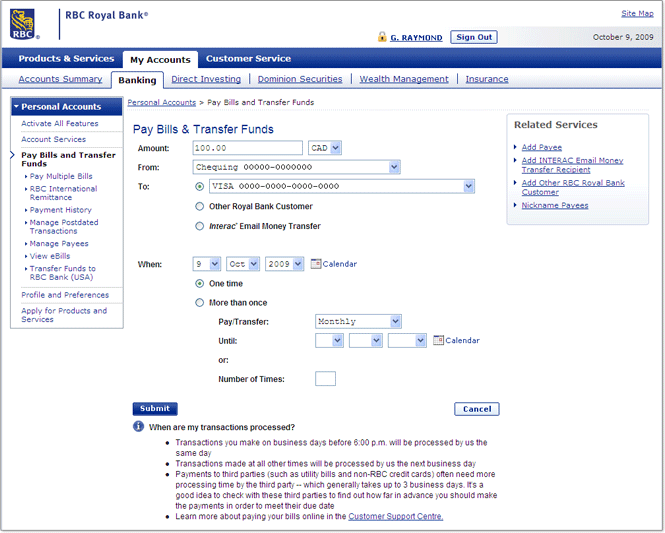The width and height of the screenshot is (665, 533).
Task: Select the VISA payee radio button
Action: [199, 186]
